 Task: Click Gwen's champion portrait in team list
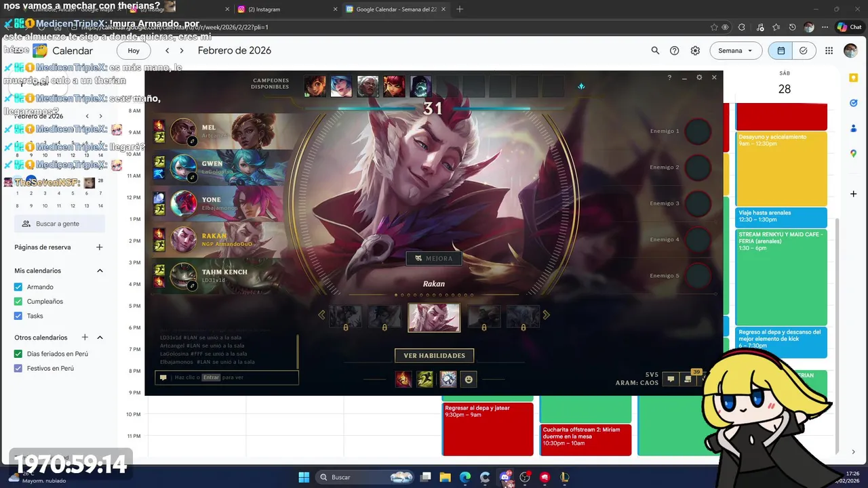click(x=183, y=167)
